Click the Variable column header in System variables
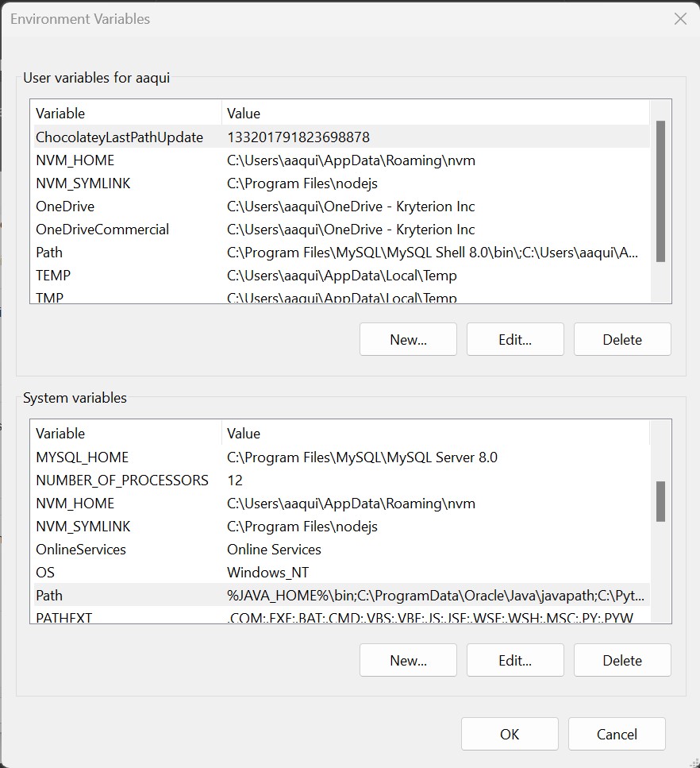700x768 pixels. 119,433
